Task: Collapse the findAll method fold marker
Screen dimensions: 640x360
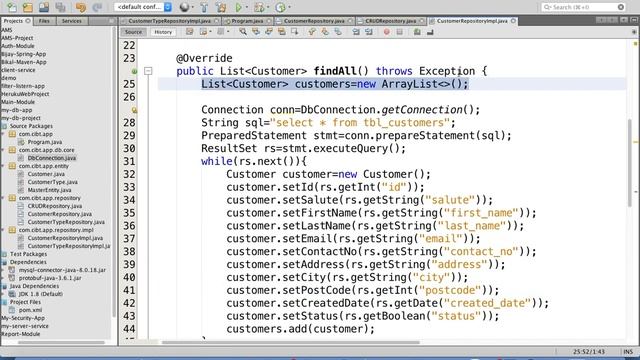Action: pos(148,71)
